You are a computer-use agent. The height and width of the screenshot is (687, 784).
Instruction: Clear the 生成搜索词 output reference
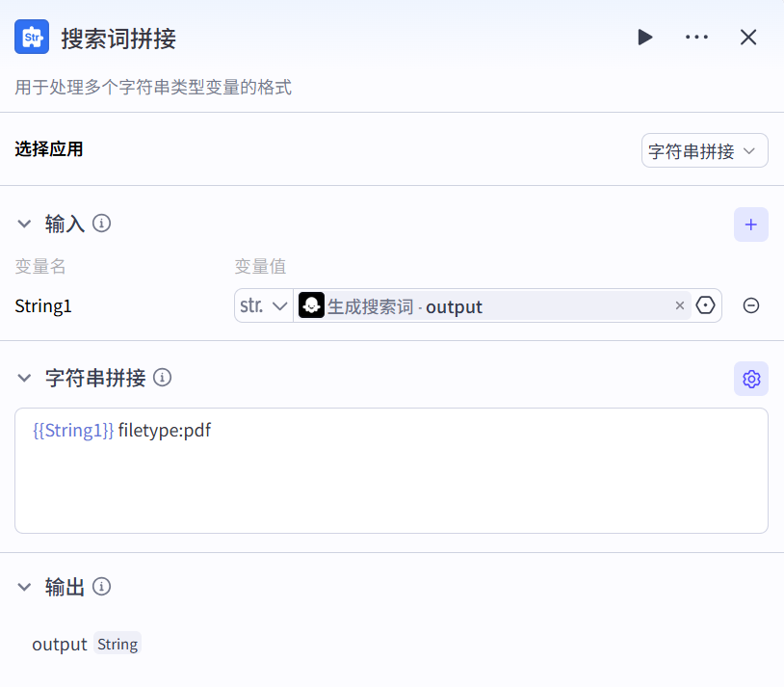pos(679,305)
